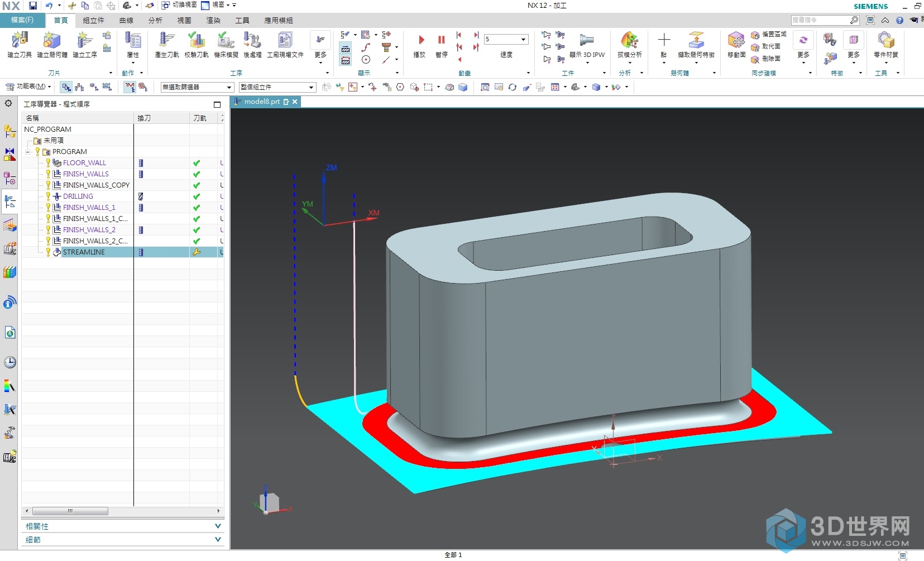The image size is (924, 561).
Task: Open the clock History icon in left sidebar
Action: (x=9, y=362)
